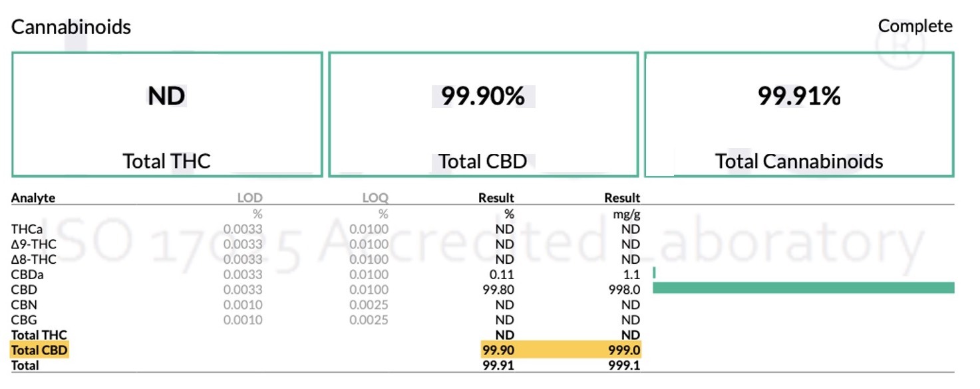Click the Cannabinoids section heading

[71, 27]
